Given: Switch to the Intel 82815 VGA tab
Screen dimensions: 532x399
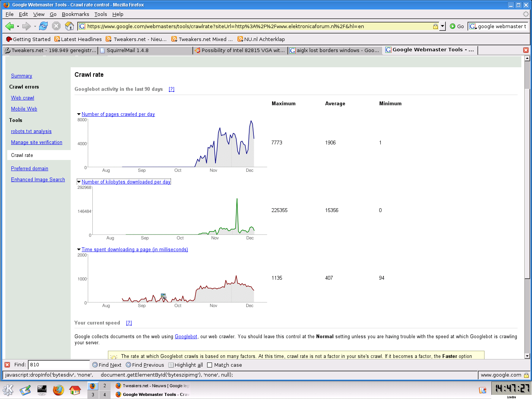Looking at the screenshot, I should 240,50.
